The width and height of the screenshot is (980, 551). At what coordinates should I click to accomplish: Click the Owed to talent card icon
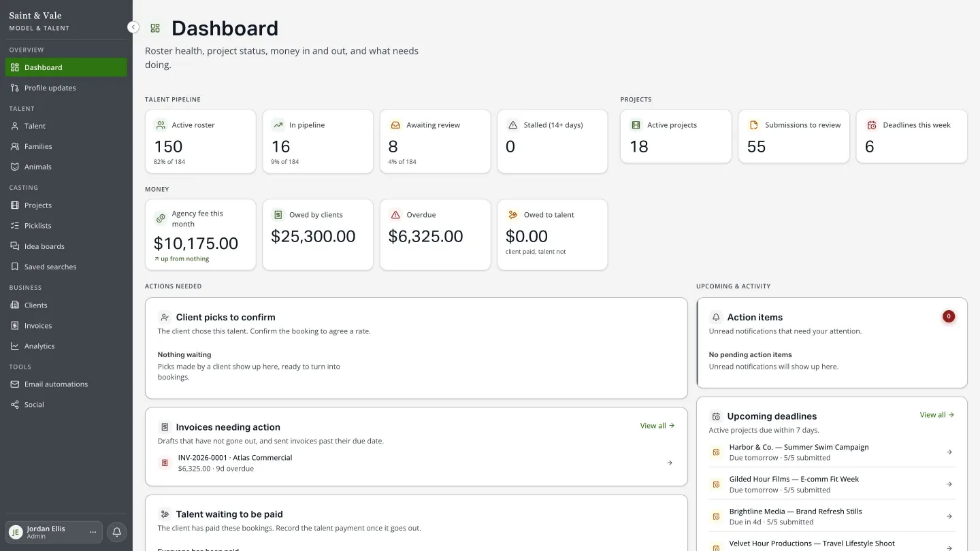[x=513, y=215]
